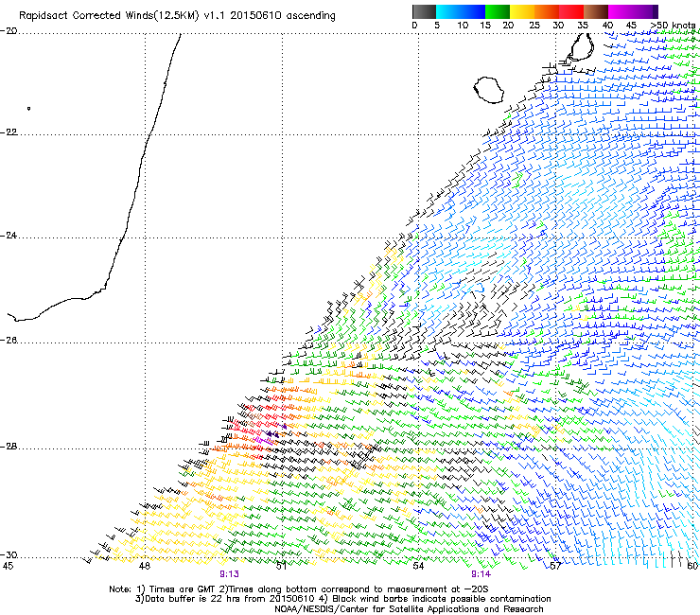Screen dimensions: 700x615
Task: Click the '48' longitude axis label
Action: (x=144, y=566)
